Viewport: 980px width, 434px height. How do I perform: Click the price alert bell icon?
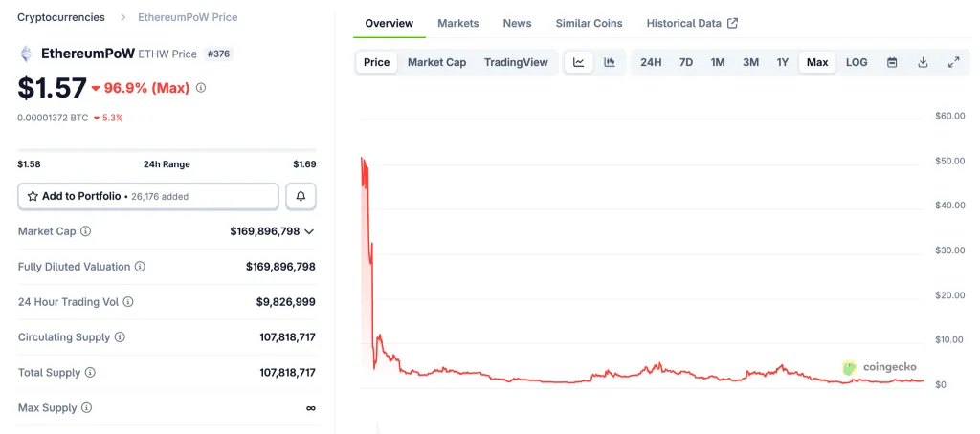coord(301,196)
